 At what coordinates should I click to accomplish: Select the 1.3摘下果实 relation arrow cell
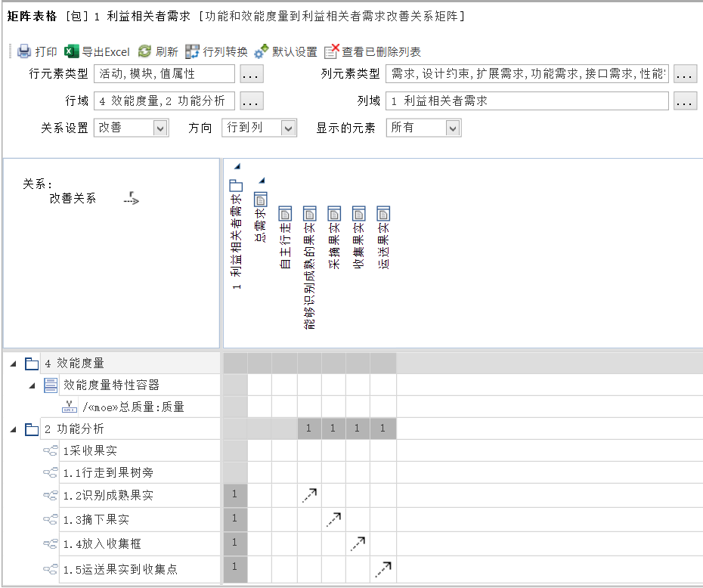tap(333, 519)
